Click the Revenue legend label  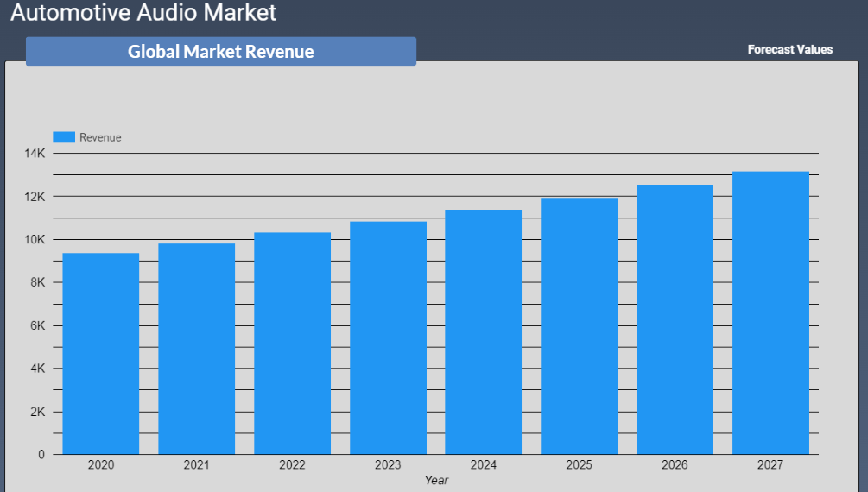(100, 137)
